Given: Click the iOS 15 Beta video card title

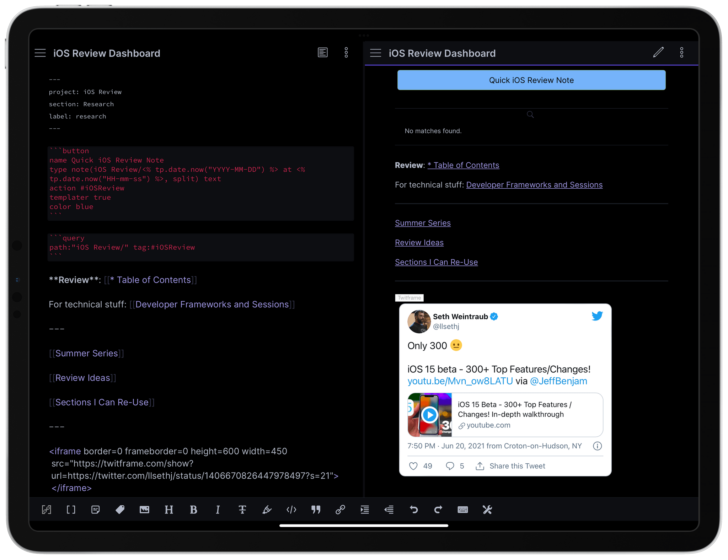Looking at the screenshot, I should point(514,409).
